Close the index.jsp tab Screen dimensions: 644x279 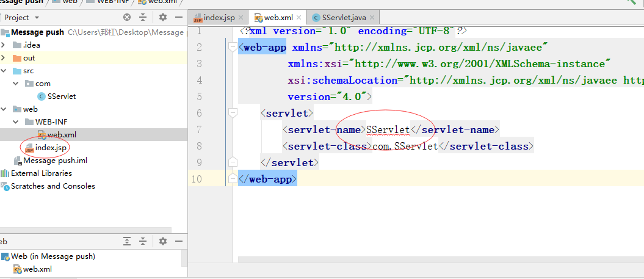pyautogui.click(x=241, y=18)
